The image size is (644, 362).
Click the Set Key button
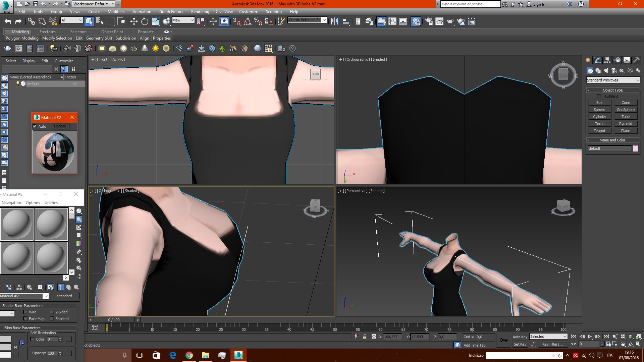click(x=520, y=344)
